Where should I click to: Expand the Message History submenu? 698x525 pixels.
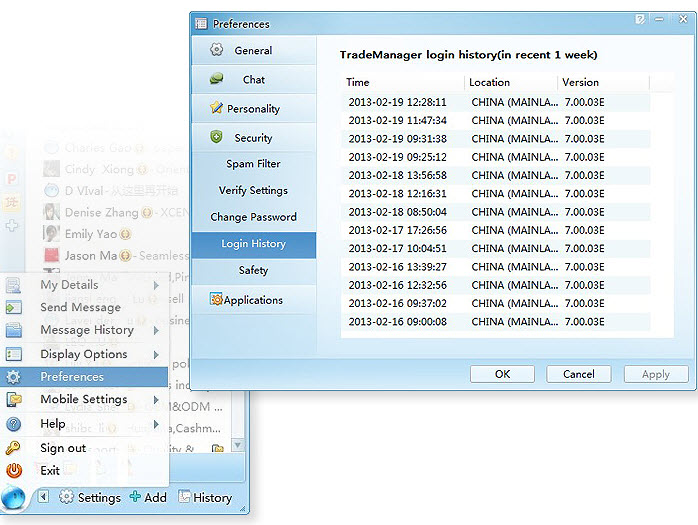pos(85,330)
